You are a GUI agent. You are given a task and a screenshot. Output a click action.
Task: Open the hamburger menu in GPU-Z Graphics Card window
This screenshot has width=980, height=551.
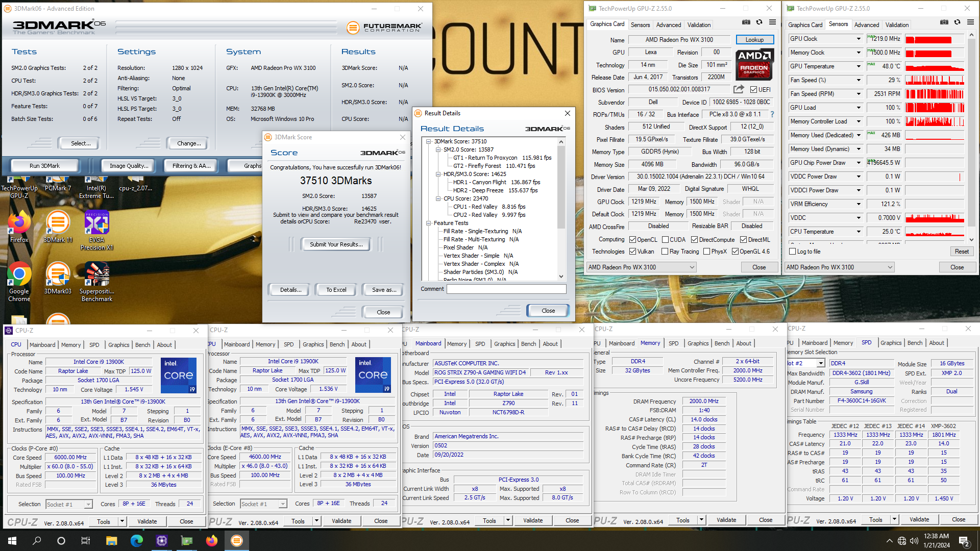(772, 22)
